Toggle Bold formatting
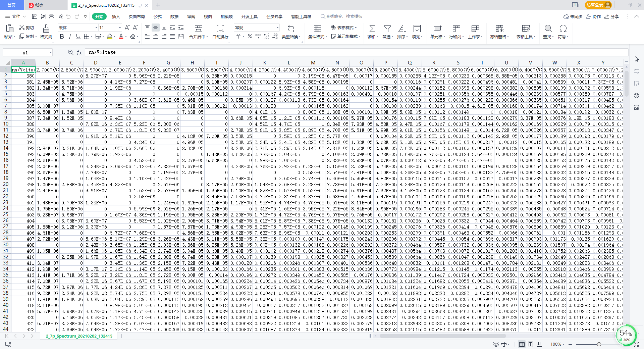This screenshot has height=349, width=644. (x=62, y=37)
